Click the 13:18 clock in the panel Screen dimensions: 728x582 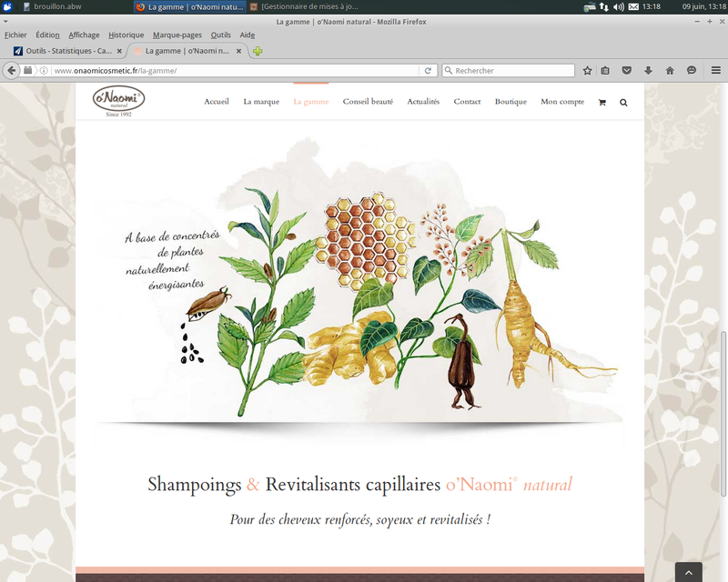point(651,6)
